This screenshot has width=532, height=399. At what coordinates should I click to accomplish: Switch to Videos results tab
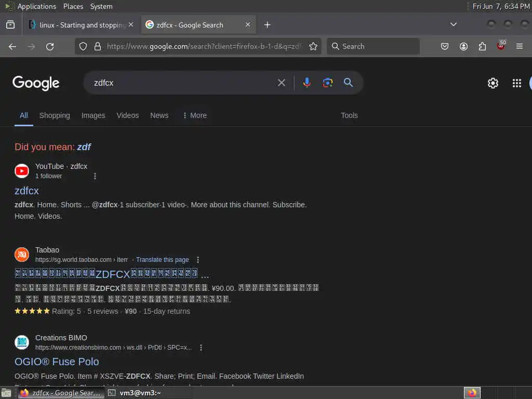coord(128,115)
